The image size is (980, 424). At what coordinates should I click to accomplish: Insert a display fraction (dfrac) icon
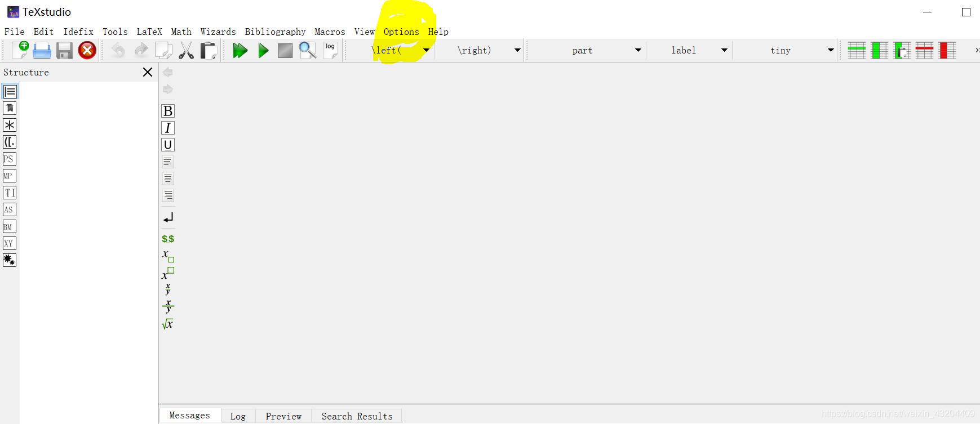tap(168, 306)
